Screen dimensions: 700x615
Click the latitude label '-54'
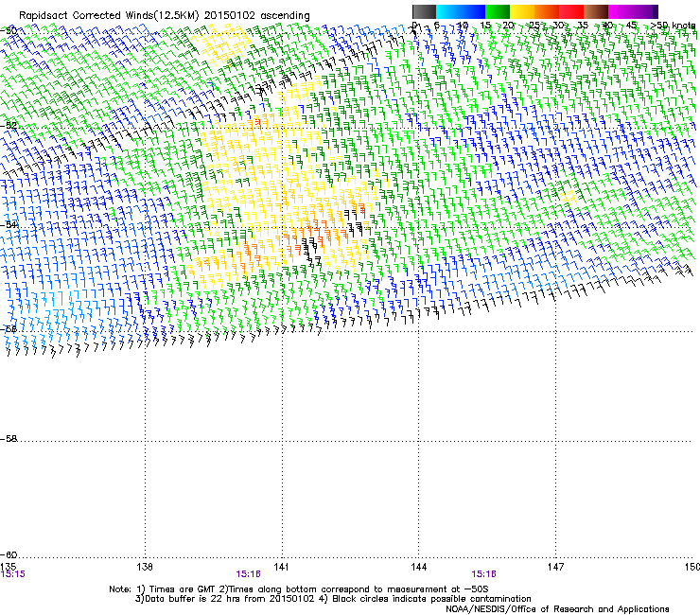(9, 224)
